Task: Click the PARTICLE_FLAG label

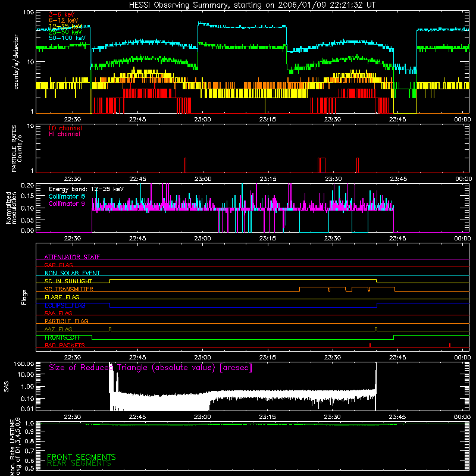Action: [67, 321]
